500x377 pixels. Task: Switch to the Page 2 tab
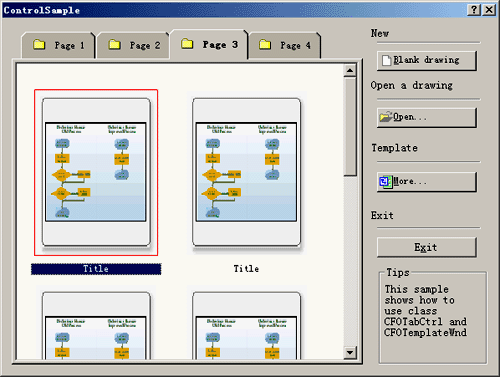[x=133, y=45]
